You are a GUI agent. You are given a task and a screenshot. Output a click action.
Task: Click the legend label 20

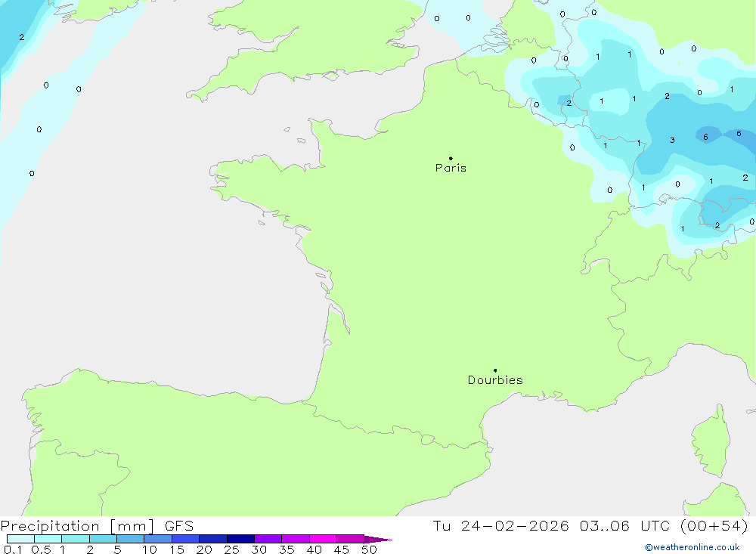coord(204,549)
